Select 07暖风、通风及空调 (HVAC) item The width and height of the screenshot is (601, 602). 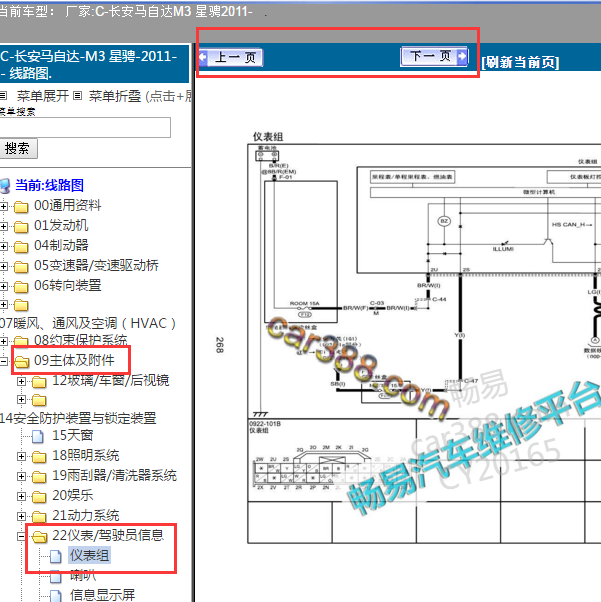[88, 323]
